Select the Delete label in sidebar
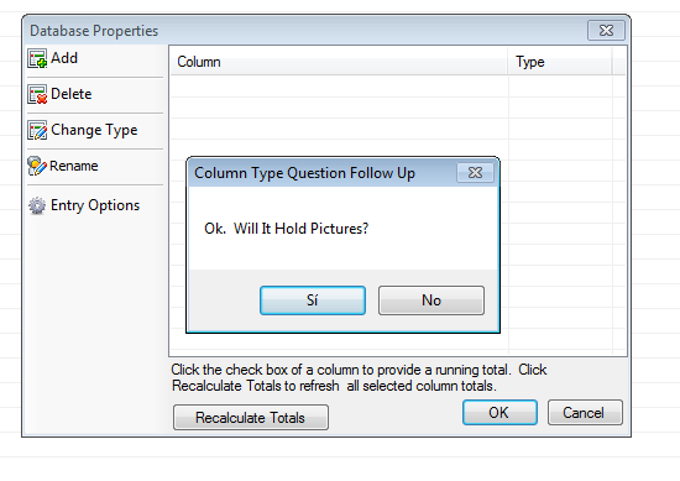Image resolution: width=680 pixels, height=481 pixels. click(71, 94)
